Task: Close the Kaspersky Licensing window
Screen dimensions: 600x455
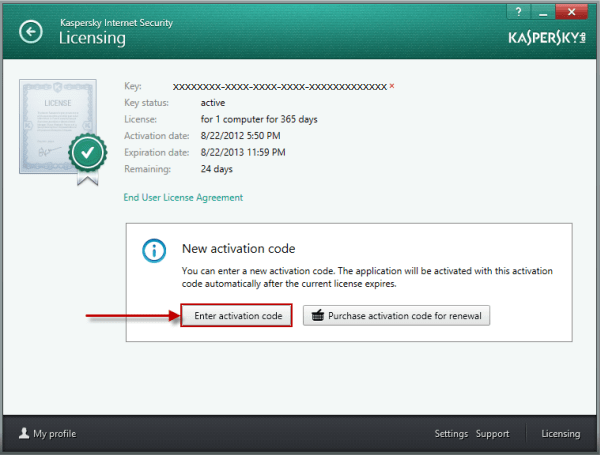Action: click(571, 12)
